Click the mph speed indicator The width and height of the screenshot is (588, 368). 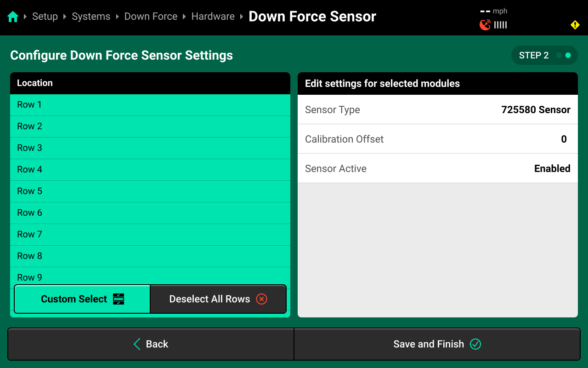coord(493,11)
